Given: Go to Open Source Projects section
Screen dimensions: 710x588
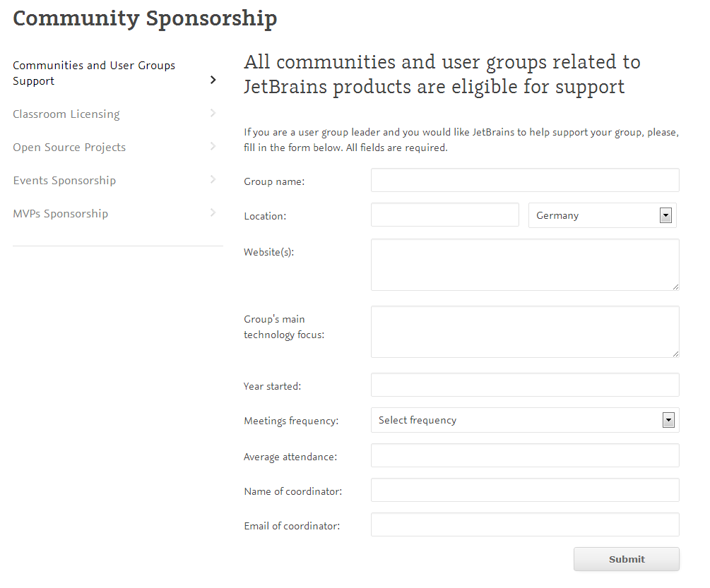Looking at the screenshot, I should (69, 148).
